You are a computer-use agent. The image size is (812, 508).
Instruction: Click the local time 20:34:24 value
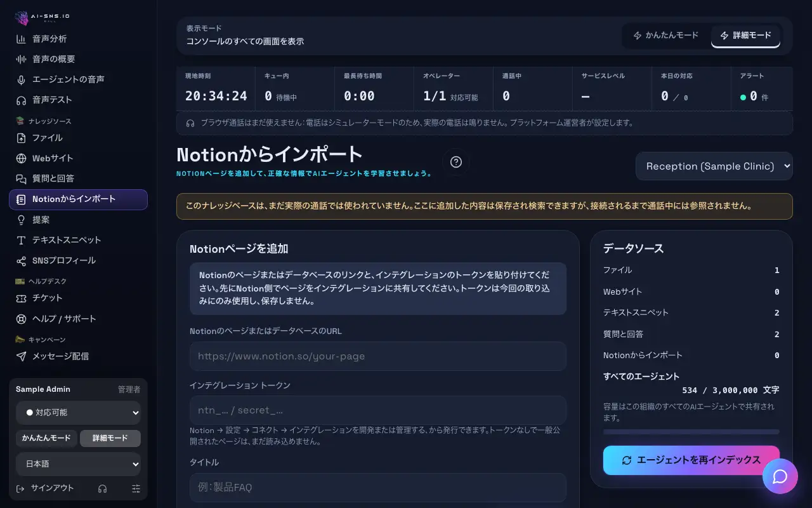[216, 97]
